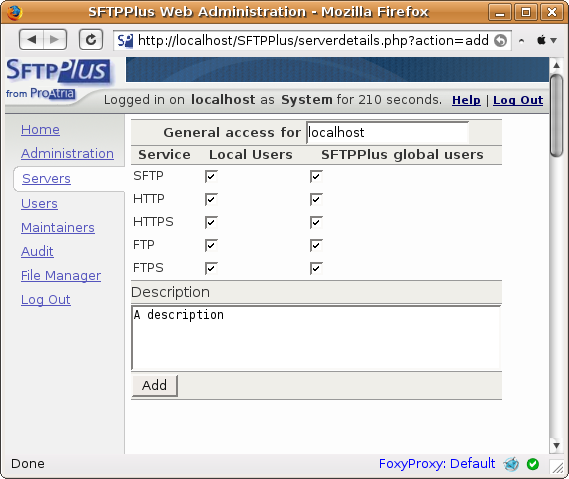Uncheck HTTP for SFTPPlus global users

[x=316, y=199]
